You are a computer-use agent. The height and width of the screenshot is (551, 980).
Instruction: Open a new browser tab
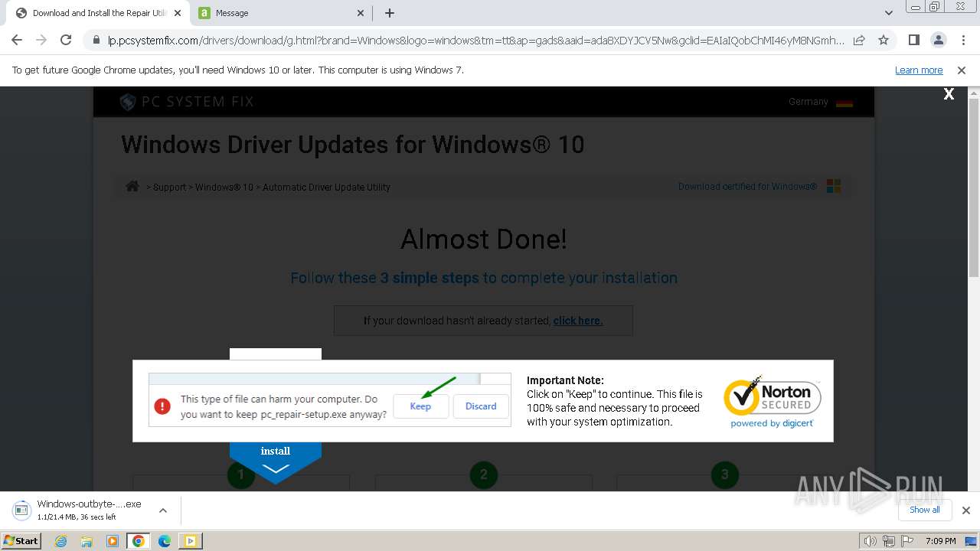click(390, 13)
